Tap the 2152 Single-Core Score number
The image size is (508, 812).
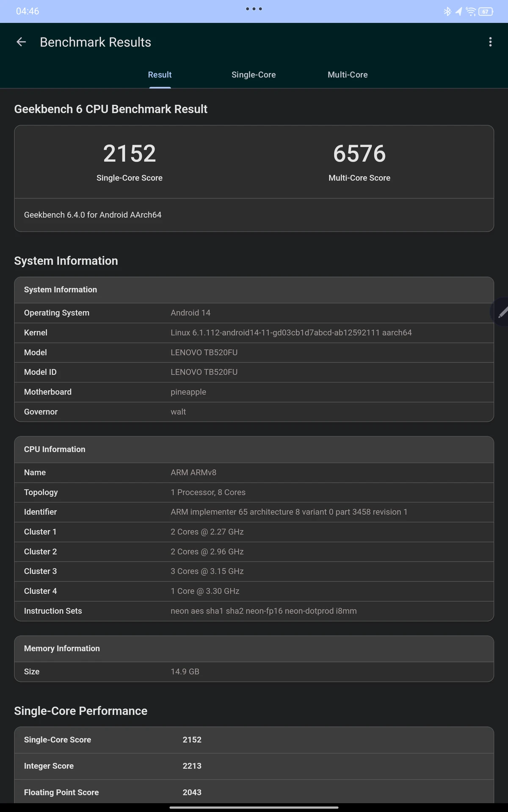[x=130, y=153]
